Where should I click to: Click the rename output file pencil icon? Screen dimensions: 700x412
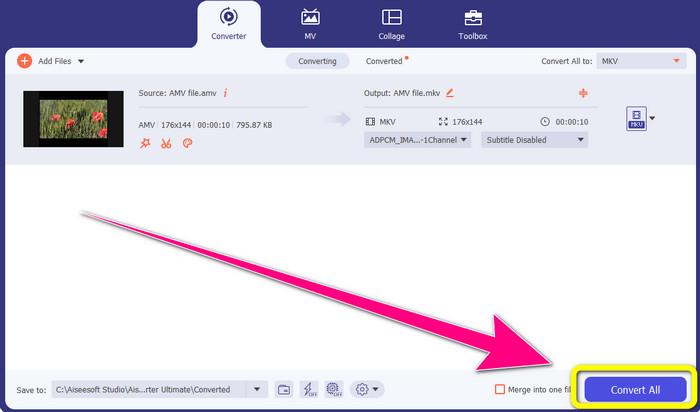pos(449,93)
